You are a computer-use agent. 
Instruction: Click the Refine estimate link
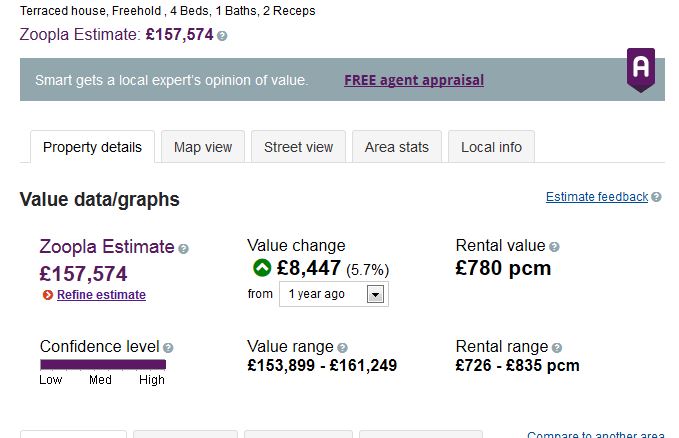(101, 295)
